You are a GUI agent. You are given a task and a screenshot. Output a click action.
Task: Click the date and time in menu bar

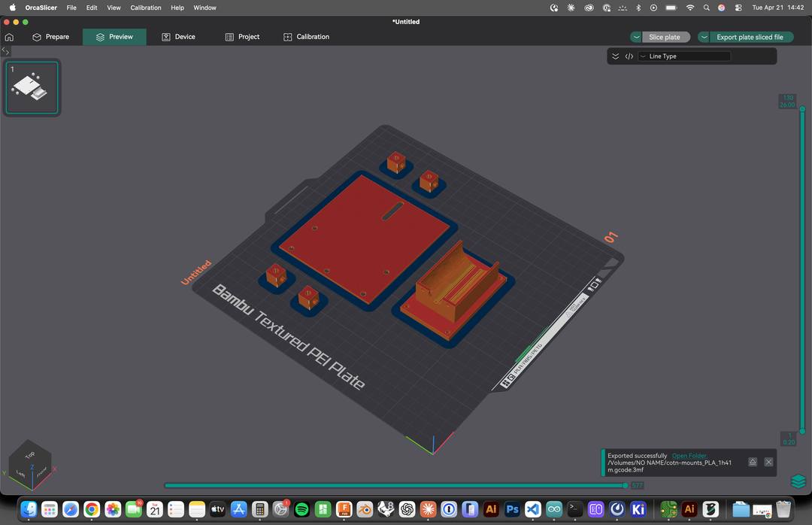click(778, 8)
